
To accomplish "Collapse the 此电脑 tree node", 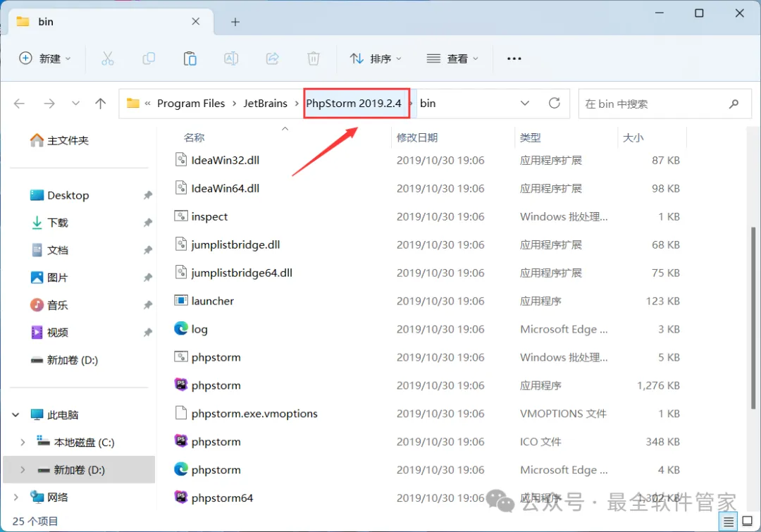I will tap(16, 415).
